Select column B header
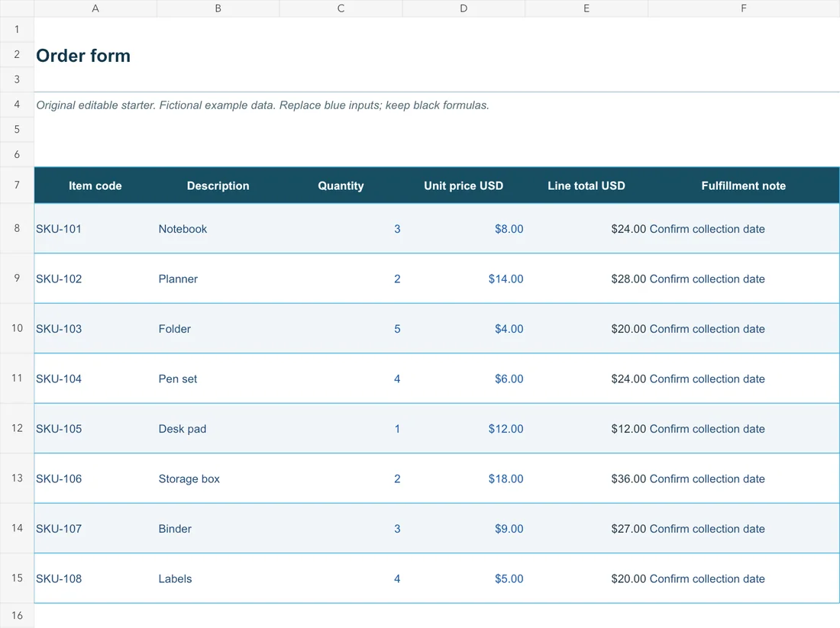840x628 pixels. point(218,8)
